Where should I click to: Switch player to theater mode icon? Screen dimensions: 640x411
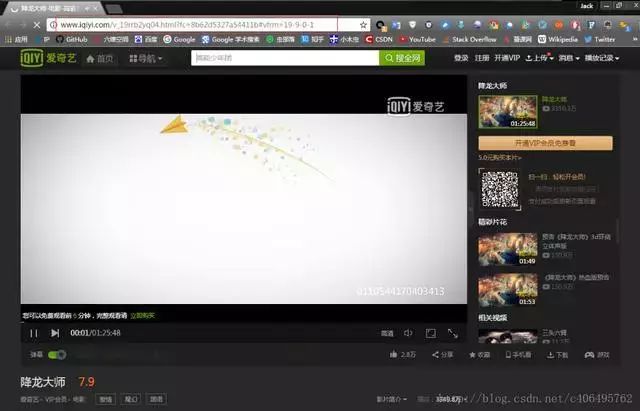[x=431, y=333]
